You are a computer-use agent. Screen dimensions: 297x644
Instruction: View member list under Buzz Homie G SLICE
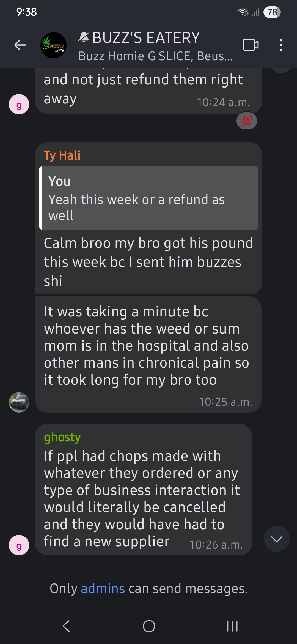(155, 56)
